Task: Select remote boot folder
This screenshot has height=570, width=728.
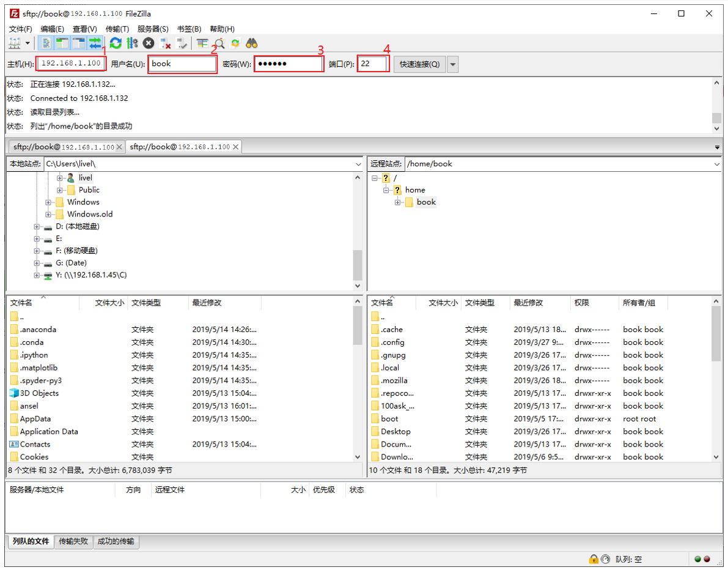Action: [x=389, y=418]
